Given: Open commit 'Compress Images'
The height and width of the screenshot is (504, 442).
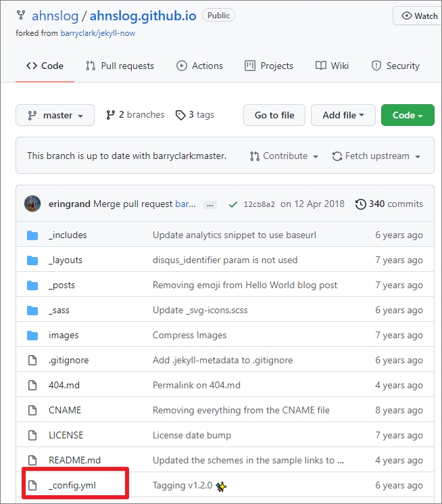Looking at the screenshot, I should pyautogui.click(x=189, y=336).
